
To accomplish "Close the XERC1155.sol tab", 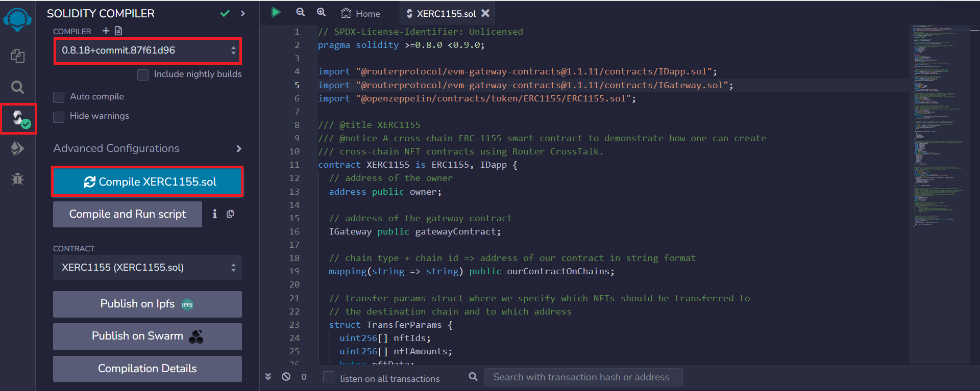I will 485,13.
